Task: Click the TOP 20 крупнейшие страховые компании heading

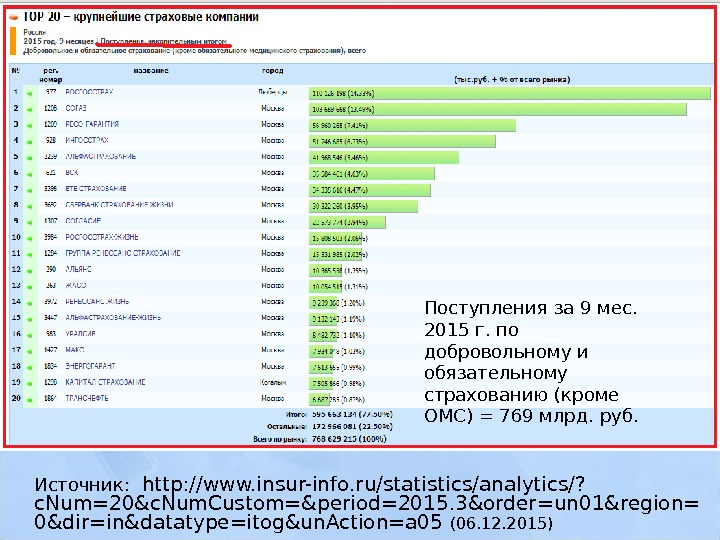Action: [141, 17]
